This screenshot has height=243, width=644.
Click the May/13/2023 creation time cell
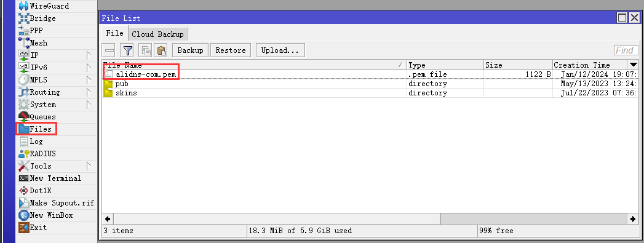tap(599, 84)
